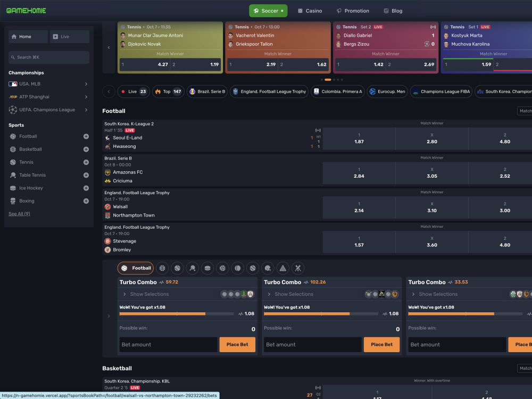The height and width of the screenshot is (399, 532).
Task: Expand ATP Shanghai championship chevron
Action: point(86,97)
